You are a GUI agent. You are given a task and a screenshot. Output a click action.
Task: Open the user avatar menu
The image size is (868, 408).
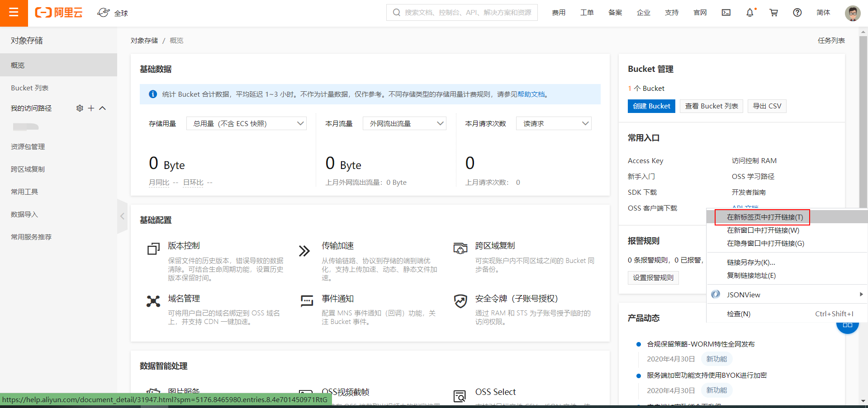click(x=853, y=13)
